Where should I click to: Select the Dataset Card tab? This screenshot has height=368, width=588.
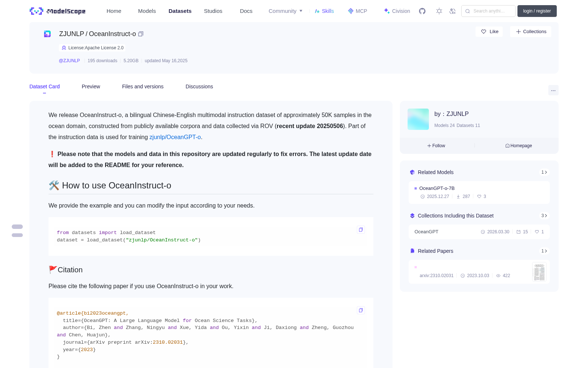point(44,86)
